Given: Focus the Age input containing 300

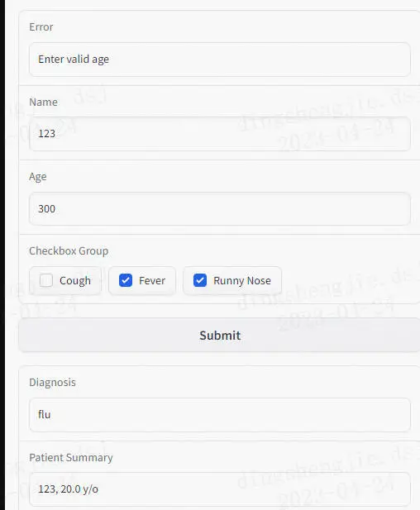Looking at the screenshot, I should point(220,208).
